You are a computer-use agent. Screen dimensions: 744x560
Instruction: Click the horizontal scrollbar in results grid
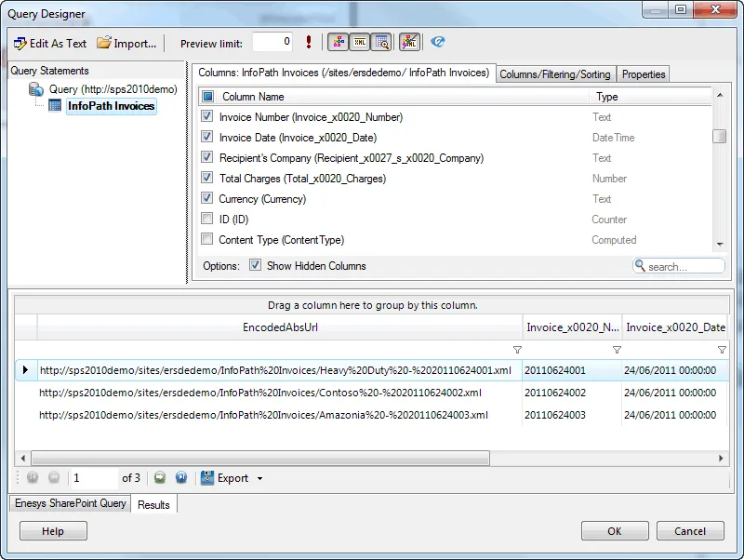pyautogui.click(x=260, y=459)
